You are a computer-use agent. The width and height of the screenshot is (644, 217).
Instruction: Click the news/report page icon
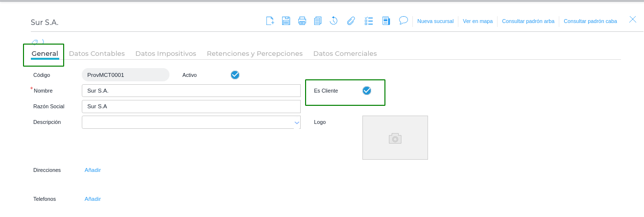click(386, 21)
